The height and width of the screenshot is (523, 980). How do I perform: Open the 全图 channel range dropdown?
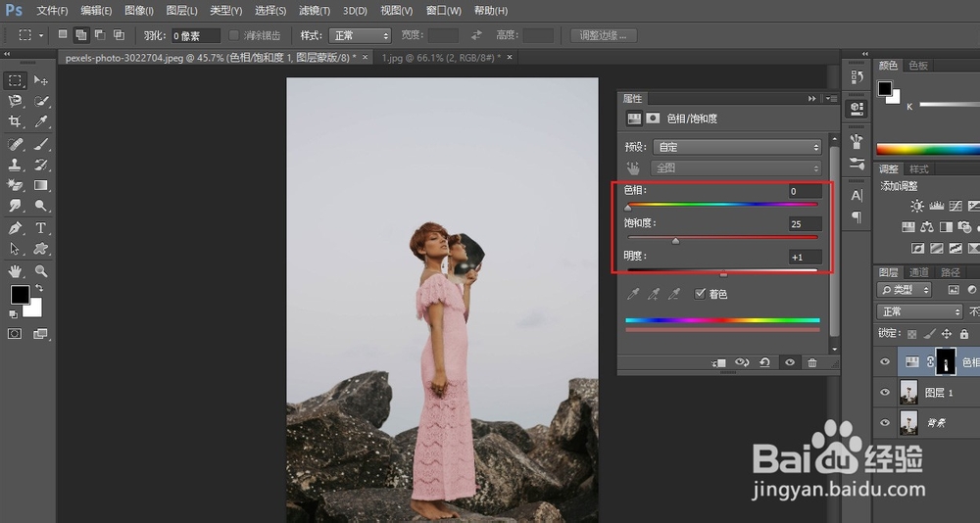coord(736,168)
